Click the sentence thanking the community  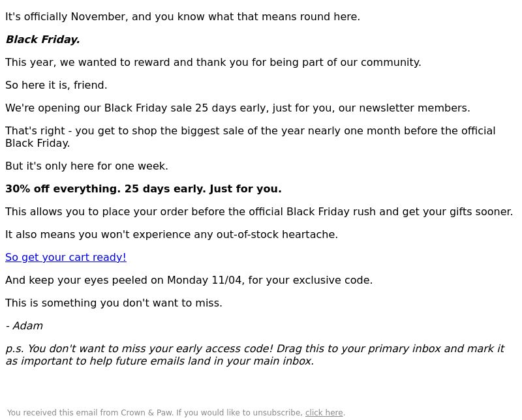[x=213, y=63]
